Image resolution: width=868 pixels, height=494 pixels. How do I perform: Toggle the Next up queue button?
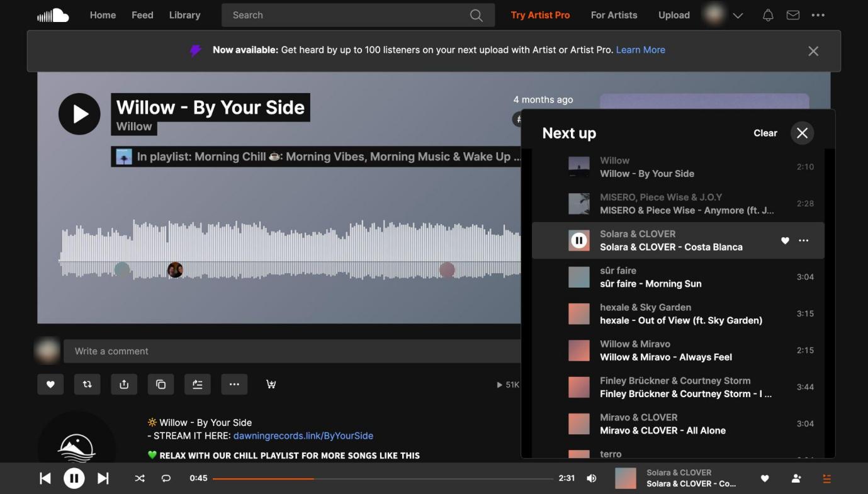827,479
